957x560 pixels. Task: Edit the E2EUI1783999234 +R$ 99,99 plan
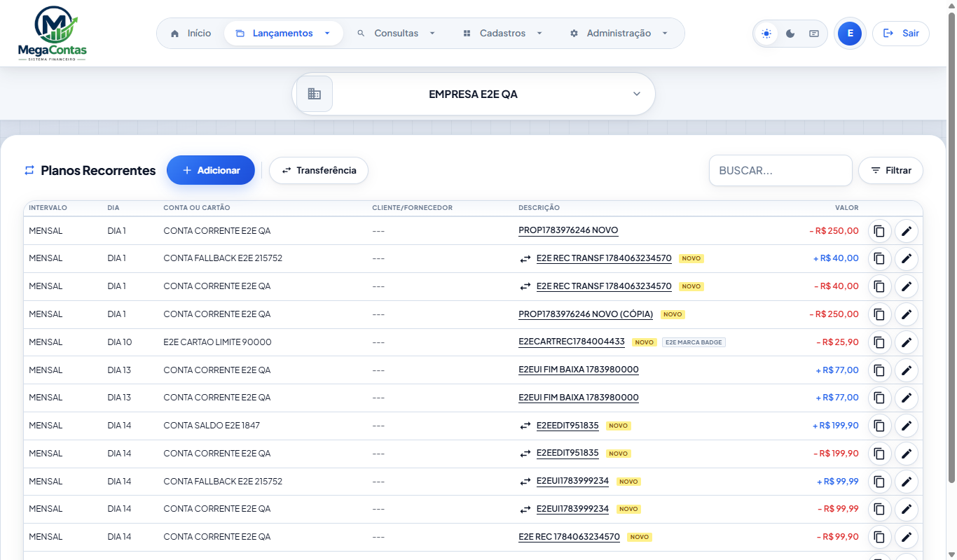point(907,482)
